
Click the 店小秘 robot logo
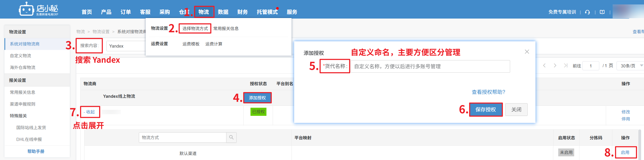click(38, 9)
